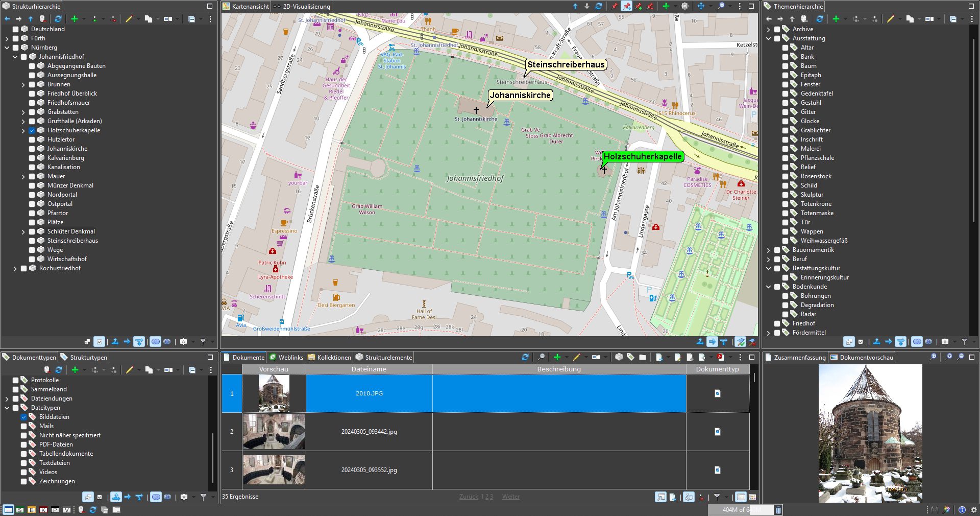Click the memory usage bar in the status bar
This screenshot has width=980, height=516.
point(740,510)
